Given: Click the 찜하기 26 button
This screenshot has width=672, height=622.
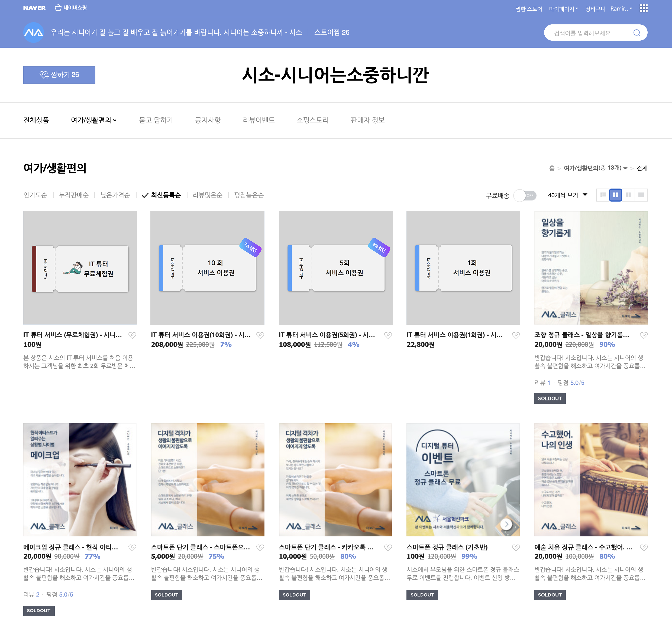Looking at the screenshot, I should click(x=59, y=75).
